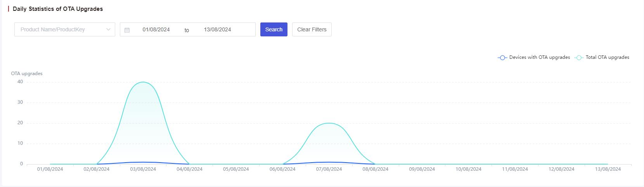Image resolution: width=644 pixels, height=187 pixels.
Task: Toggle the 'Devices with OTA upgrades' legend series
Action: pos(534,57)
